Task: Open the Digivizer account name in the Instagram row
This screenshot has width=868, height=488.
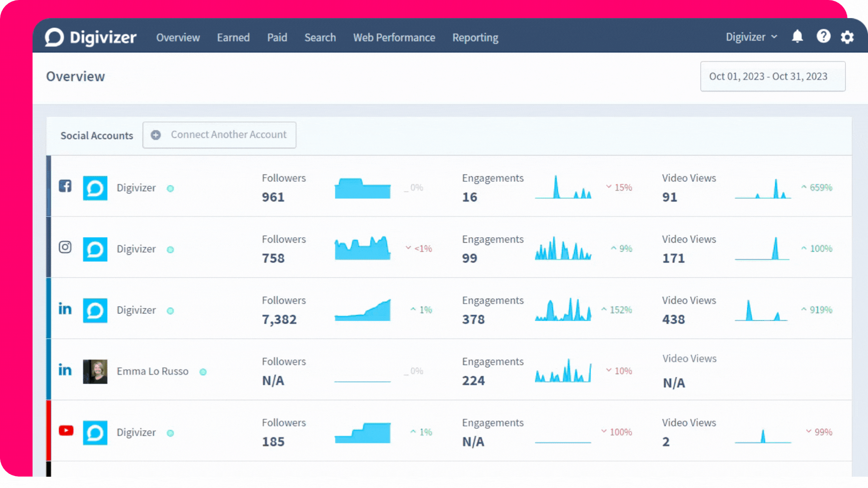Action: tap(136, 249)
